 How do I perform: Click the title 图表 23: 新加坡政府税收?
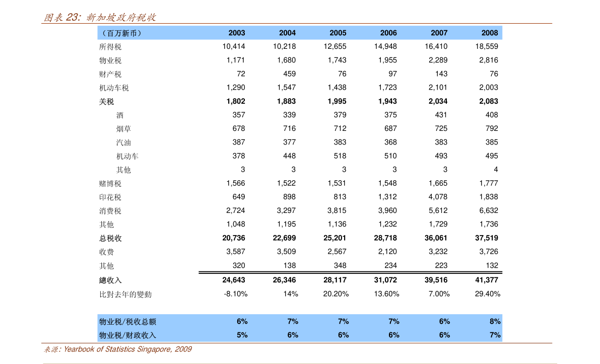point(99,17)
